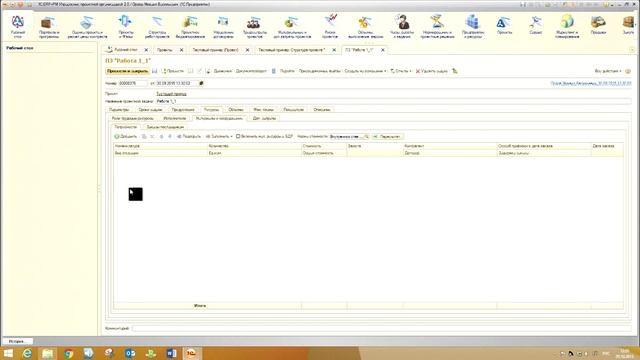640x360 pixels.
Task: Click the История button at bottom left
Action: (x=17, y=341)
